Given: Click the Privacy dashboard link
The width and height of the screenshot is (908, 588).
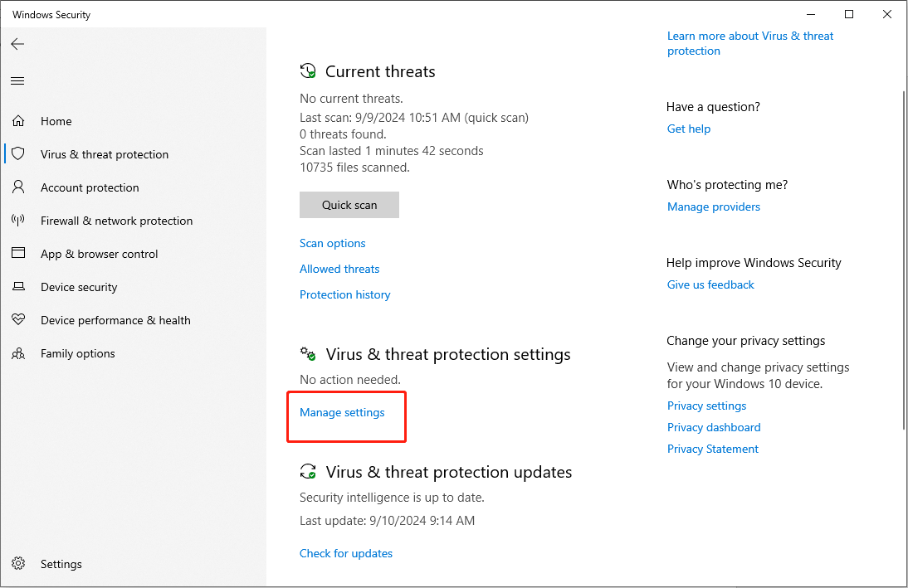Looking at the screenshot, I should pos(714,427).
